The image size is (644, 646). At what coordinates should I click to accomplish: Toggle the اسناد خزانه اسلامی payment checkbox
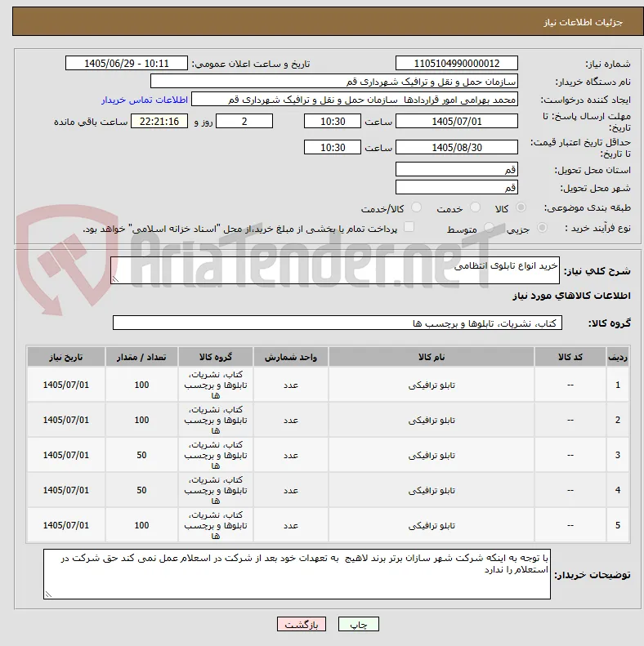click(x=409, y=227)
